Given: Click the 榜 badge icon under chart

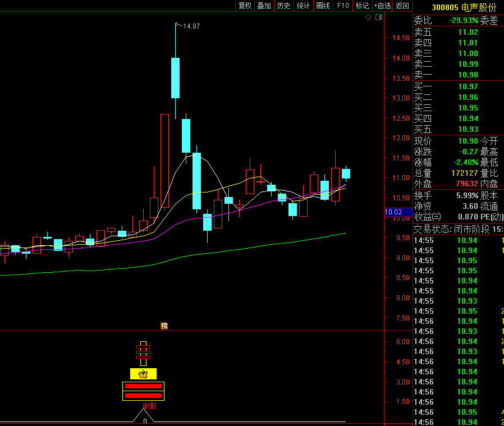Looking at the screenshot, I should pos(164,326).
